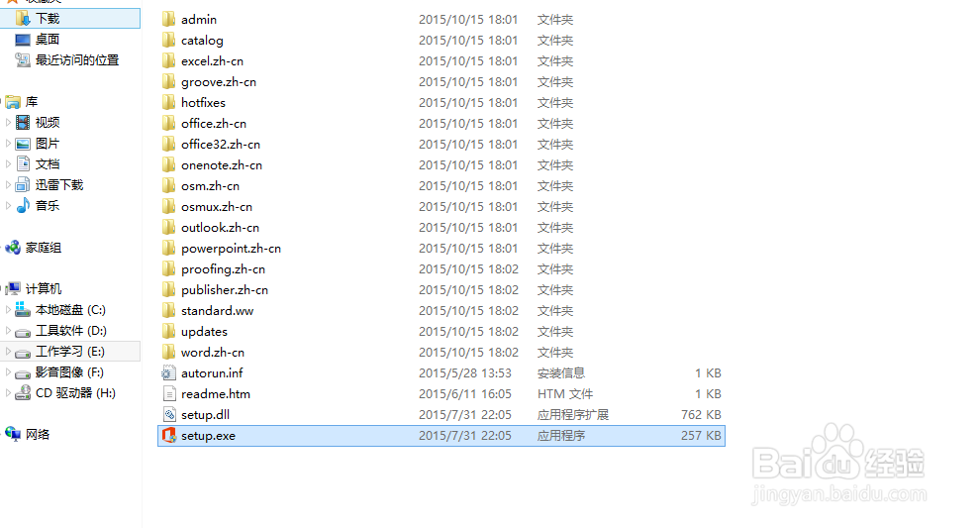The height and width of the screenshot is (528, 980).
Task: Expand the 视频 library node
Action: [x=8, y=123]
